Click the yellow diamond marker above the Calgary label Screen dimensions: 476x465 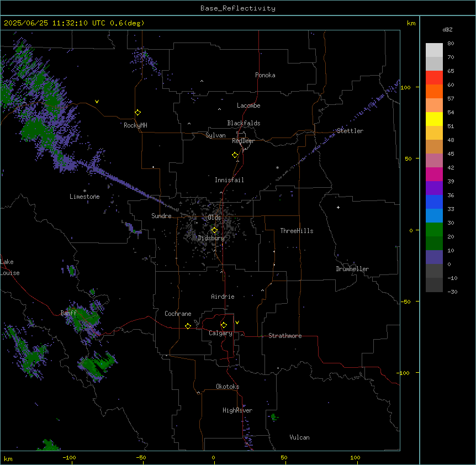click(x=224, y=325)
